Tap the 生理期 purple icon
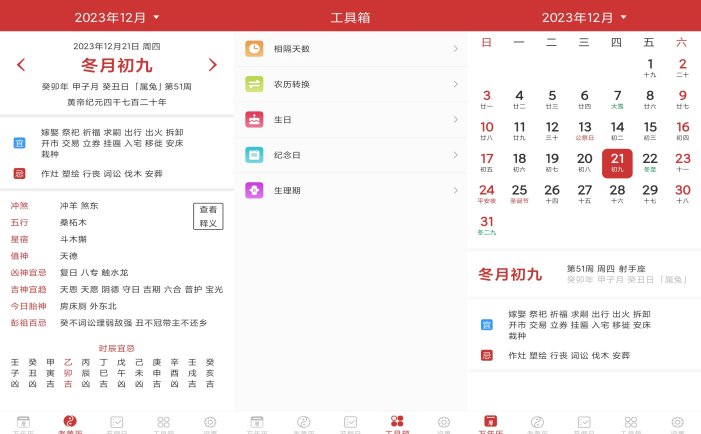Viewport: 701px width, 434px height. click(254, 190)
